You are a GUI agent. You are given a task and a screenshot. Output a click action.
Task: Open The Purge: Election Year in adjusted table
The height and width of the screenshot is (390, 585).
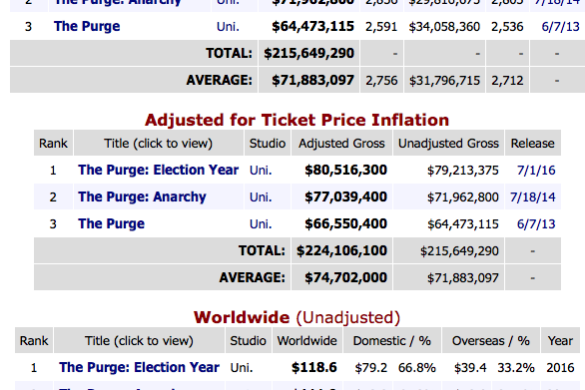point(158,170)
